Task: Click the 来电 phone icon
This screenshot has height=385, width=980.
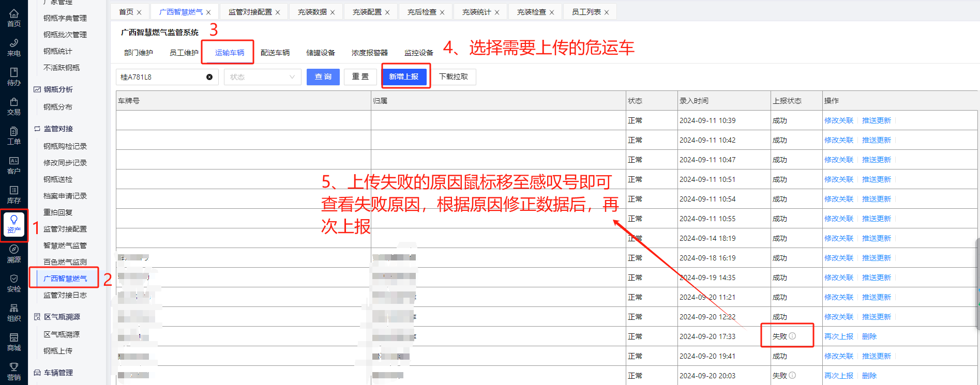Action: (14, 47)
